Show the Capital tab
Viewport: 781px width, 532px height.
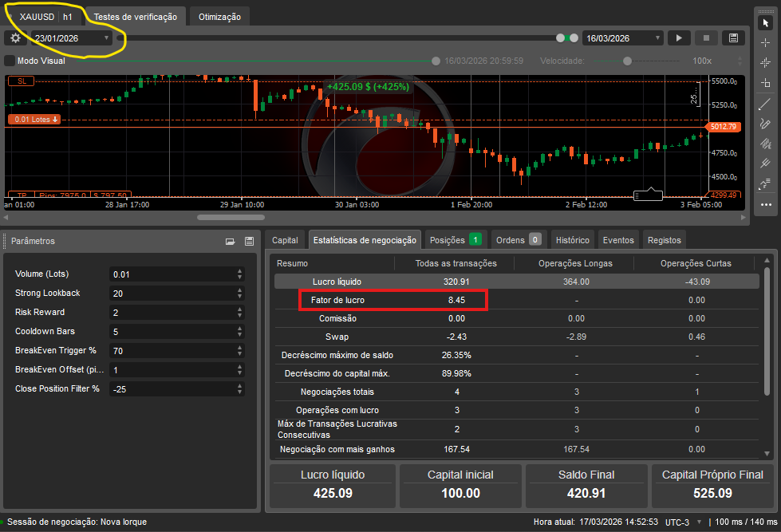pyautogui.click(x=285, y=239)
